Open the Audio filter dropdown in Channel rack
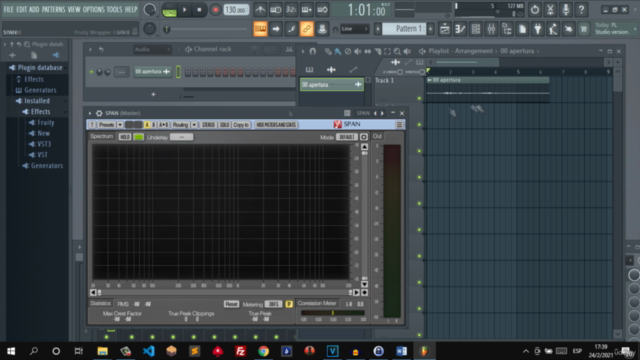640x360 pixels. click(151, 49)
